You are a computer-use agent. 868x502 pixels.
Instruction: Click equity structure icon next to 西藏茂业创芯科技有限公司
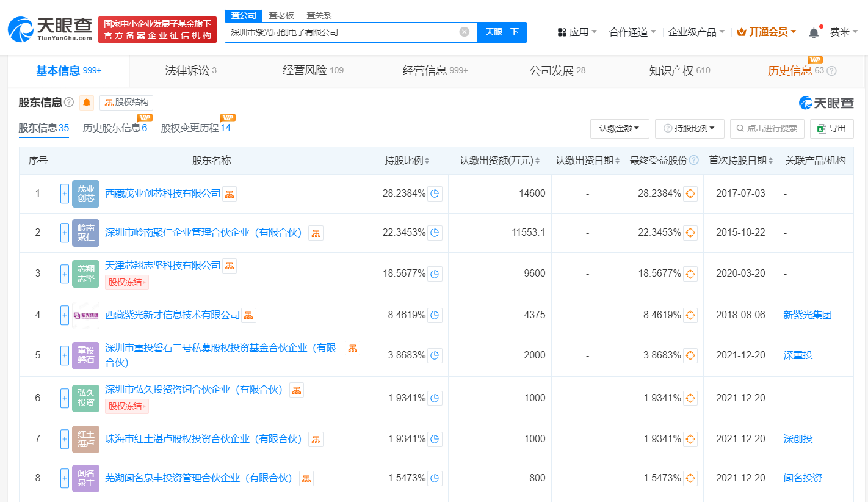[x=230, y=194]
